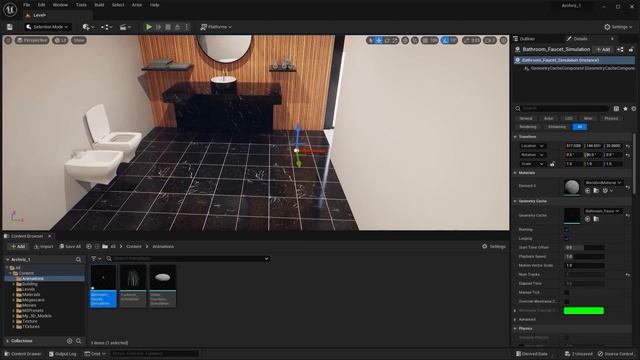Click the eject icon in play controls
640x360 pixels.
pyautogui.click(x=178, y=27)
